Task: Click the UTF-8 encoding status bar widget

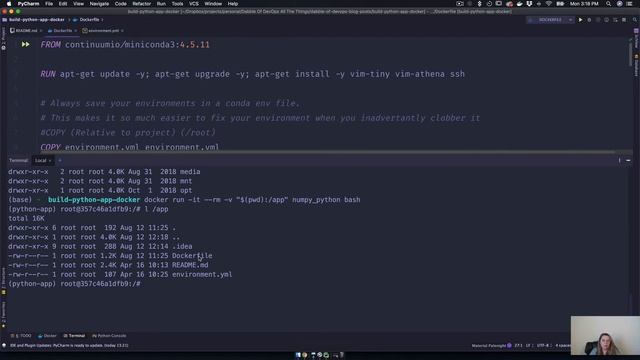Action: coord(543,345)
